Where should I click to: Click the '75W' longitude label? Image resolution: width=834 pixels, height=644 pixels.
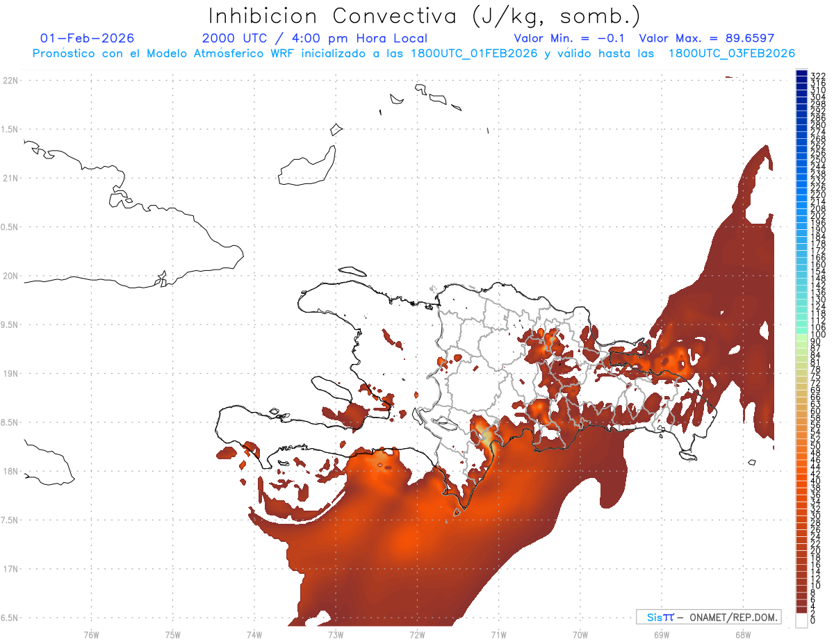click(173, 635)
